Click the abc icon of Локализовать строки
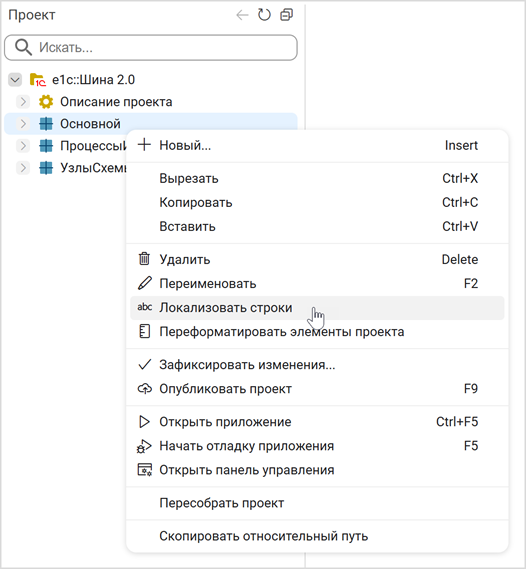This screenshot has height=569, width=526. [x=144, y=307]
